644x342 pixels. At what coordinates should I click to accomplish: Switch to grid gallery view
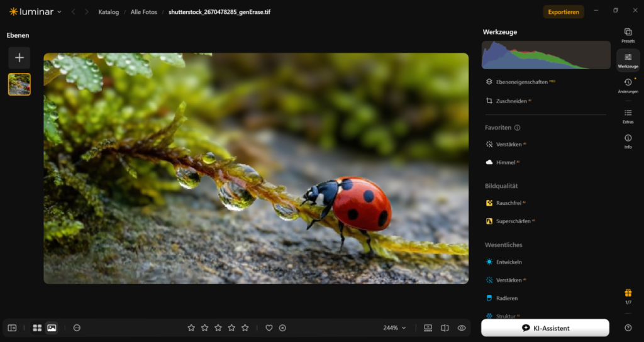pyautogui.click(x=37, y=328)
